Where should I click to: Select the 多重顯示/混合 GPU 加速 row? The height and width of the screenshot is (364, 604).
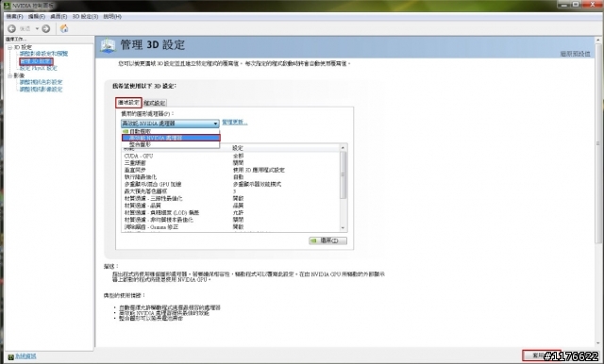pyautogui.click(x=231, y=184)
